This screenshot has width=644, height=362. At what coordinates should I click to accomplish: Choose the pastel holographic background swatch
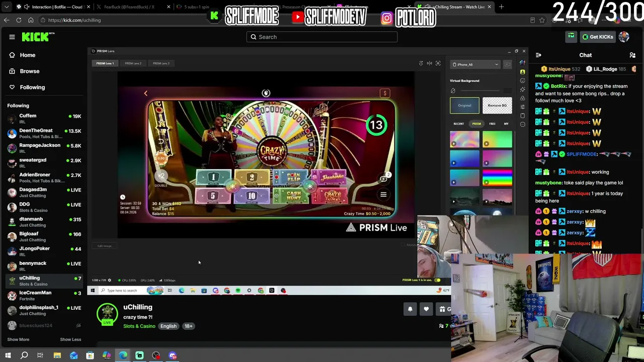464,139
